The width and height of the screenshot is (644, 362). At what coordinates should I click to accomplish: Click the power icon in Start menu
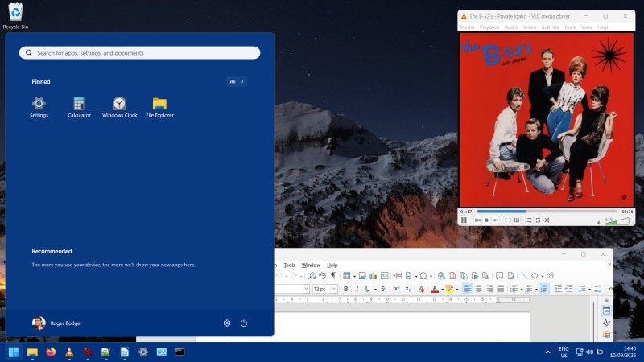pos(244,323)
